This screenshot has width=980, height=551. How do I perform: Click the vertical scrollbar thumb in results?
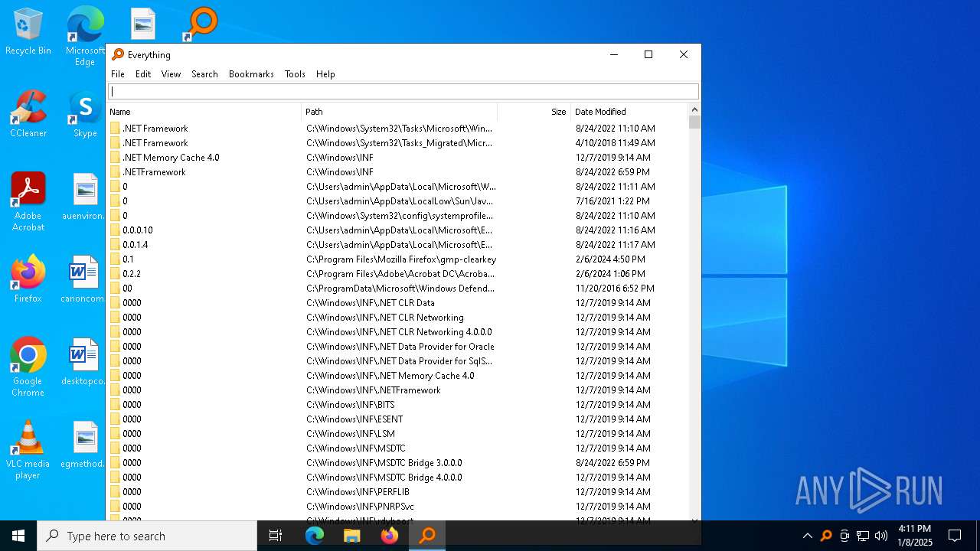pyautogui.click(x=694, y=122)
